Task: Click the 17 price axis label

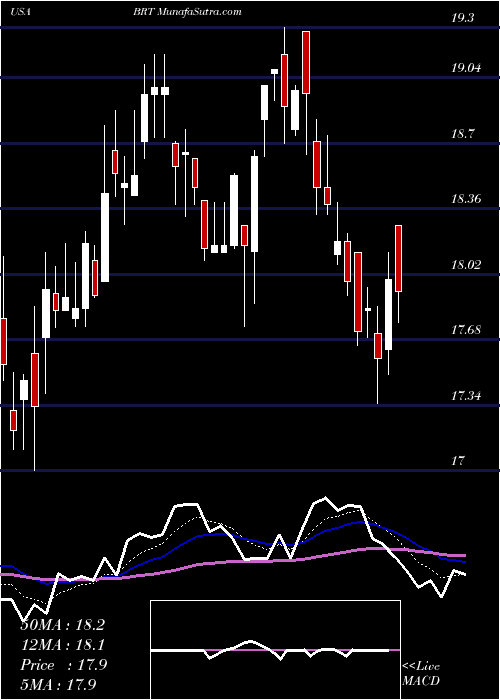Action: 459,460
